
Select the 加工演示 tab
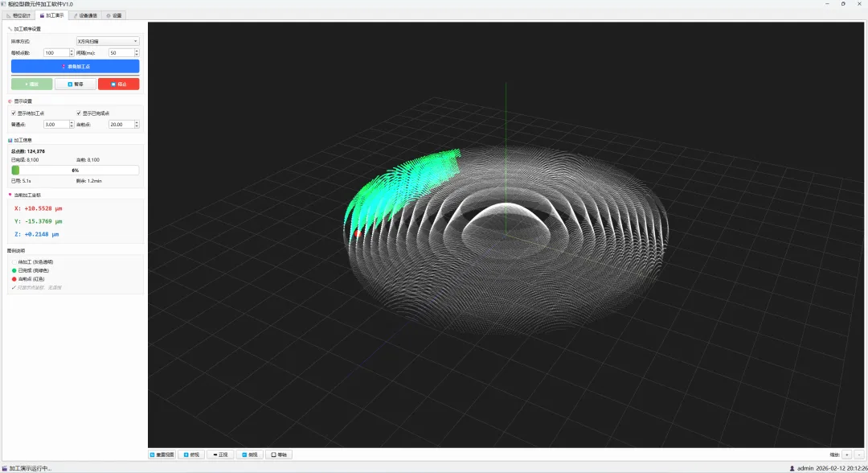tap(51, 15)
